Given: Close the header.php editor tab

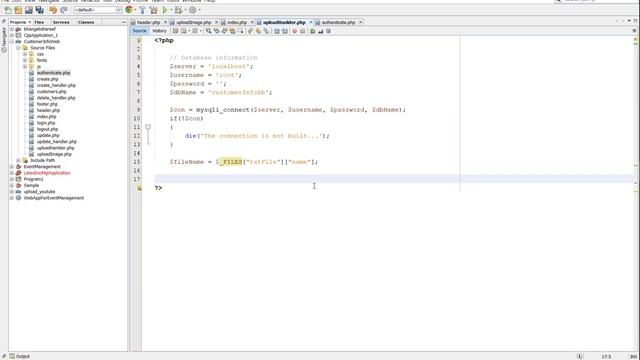Looking at the screenshot, I should pyautogui.click(x=165, y=22).
